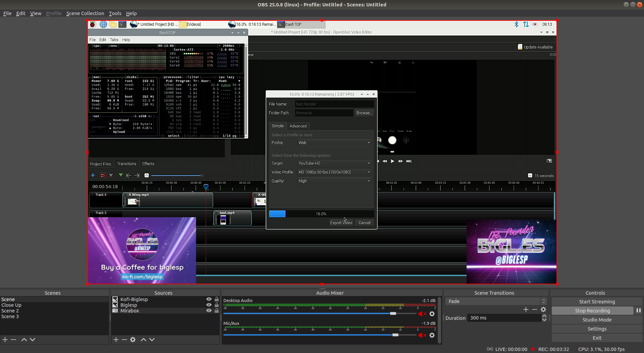Open the Edit menu
Viewport: 644px width, 353px height.
pyautogui.click(x=21, y=13)
